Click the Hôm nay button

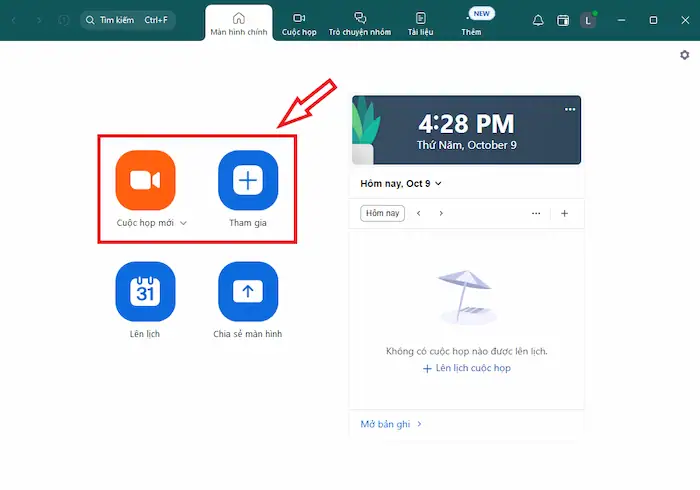pos(382,213)
